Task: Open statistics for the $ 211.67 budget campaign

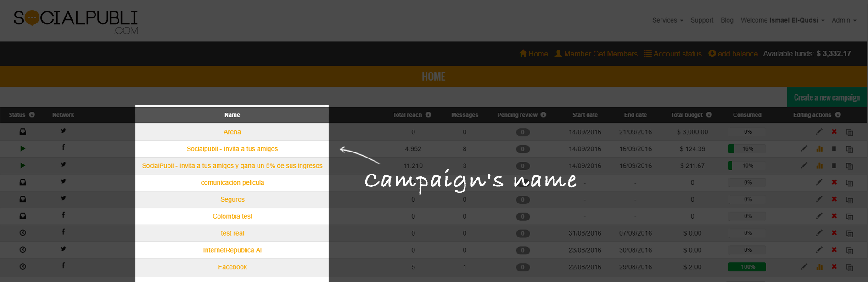Action: (819, 165)
